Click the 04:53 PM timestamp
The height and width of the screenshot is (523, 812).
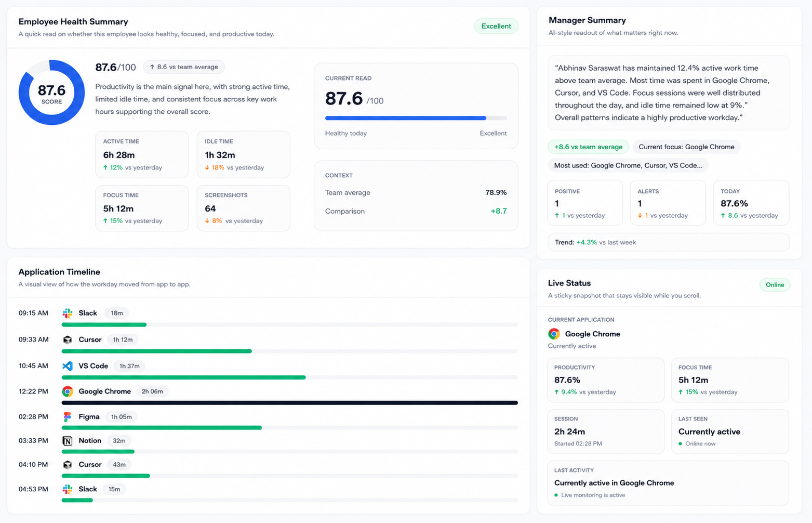click(x=33, y=489)
